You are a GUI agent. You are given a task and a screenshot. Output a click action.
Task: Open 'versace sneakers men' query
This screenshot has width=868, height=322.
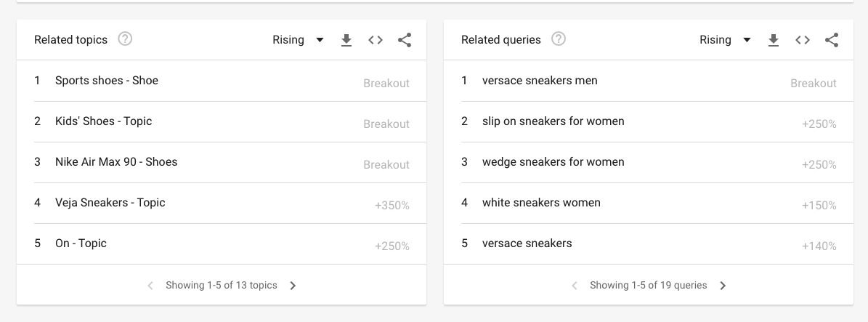pyautogui.click(x=540, y=81)
